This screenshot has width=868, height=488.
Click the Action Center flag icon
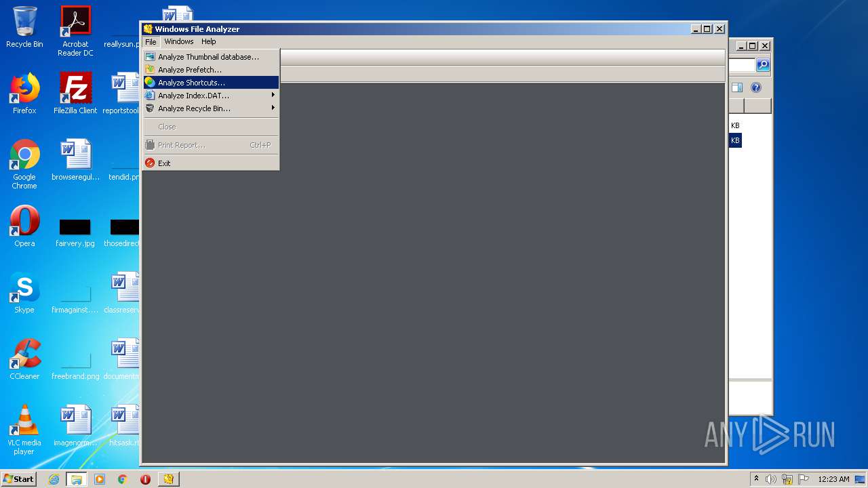804,479
